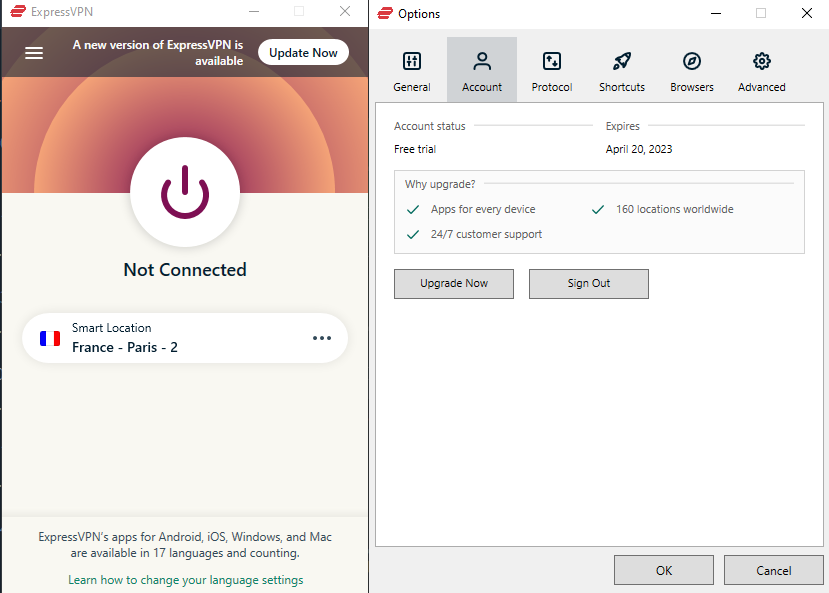This screenshot has width=829, height=593.
Task: Click the Expires label
Action: coord(622,126)
